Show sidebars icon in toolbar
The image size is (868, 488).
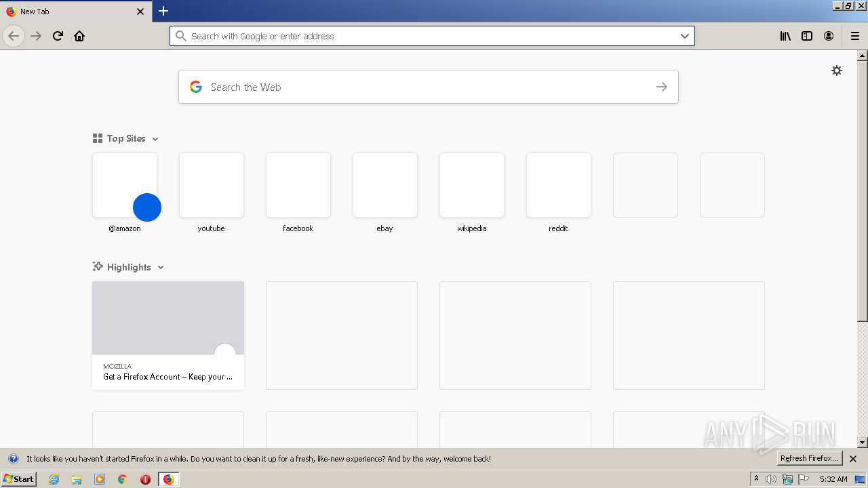click(x=807, y=36)
